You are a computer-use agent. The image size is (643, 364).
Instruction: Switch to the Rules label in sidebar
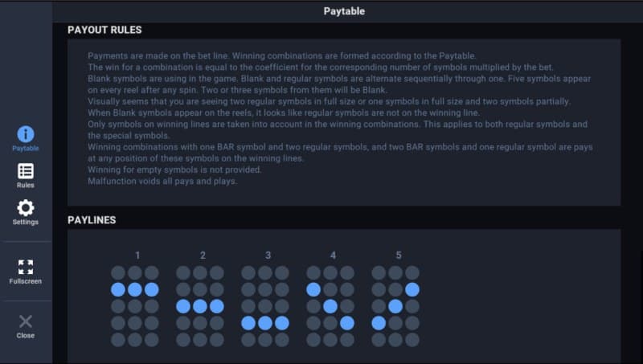coord(26,186)
